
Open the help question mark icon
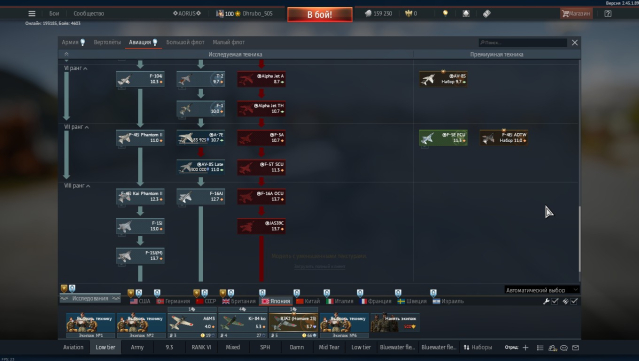click(x=608, y=13)
